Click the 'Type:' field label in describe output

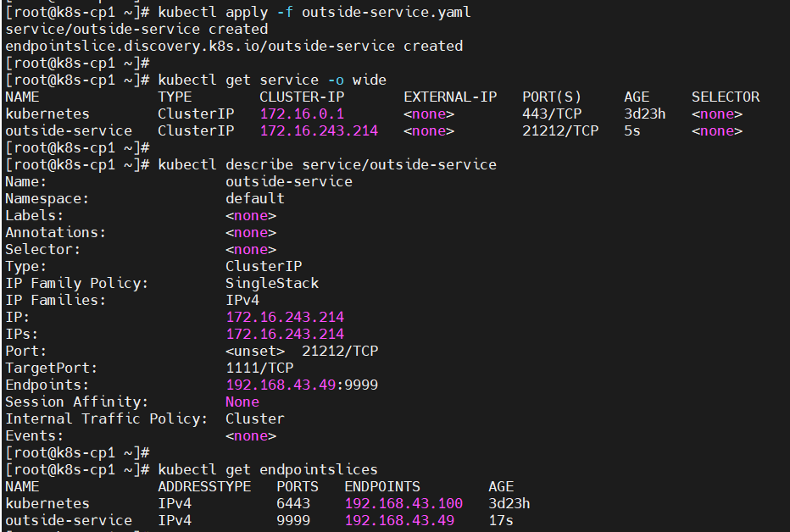[x=25, y=266]
